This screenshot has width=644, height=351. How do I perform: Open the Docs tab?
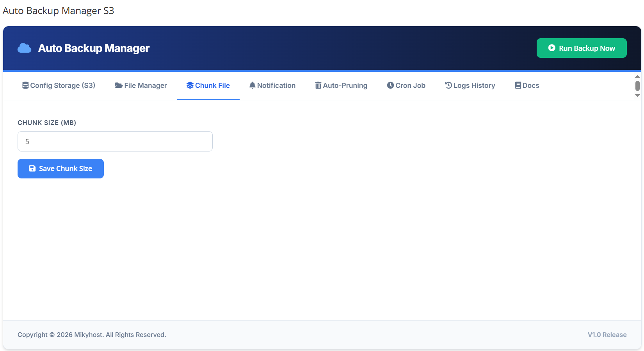point(527,85)
